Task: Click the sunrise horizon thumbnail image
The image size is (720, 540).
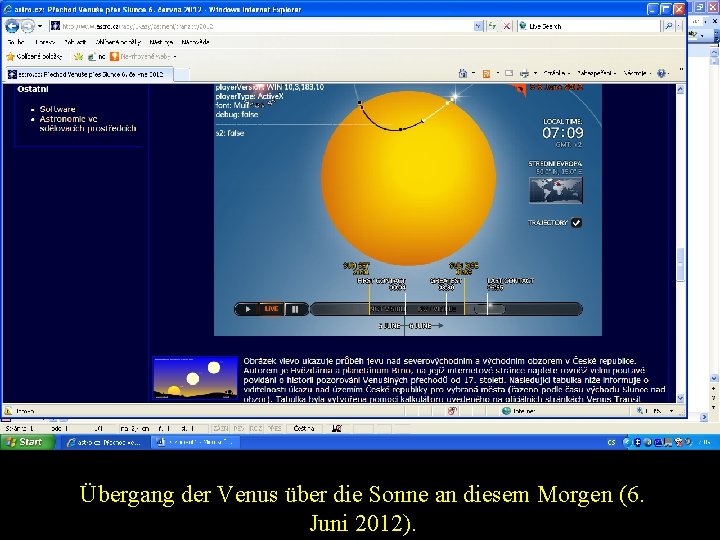Action: 195,378
